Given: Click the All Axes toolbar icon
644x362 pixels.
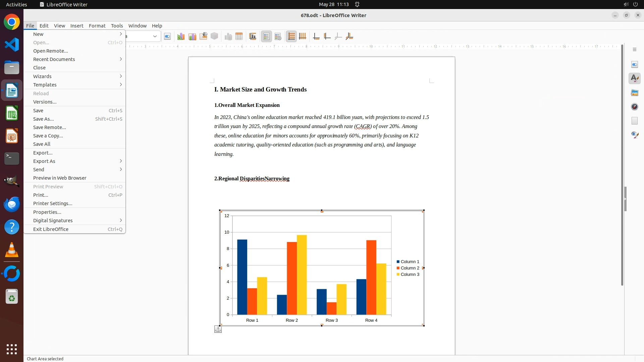Looking at the screenshot, I should 349,36.
